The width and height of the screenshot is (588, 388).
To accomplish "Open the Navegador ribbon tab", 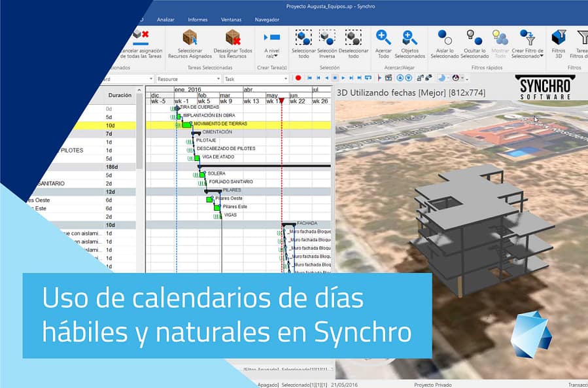I will pos(267,20).
